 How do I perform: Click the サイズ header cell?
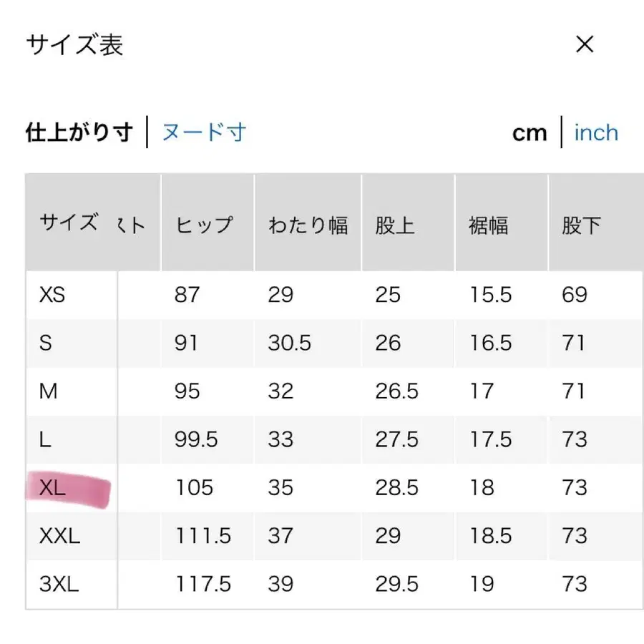coord(68,223)
